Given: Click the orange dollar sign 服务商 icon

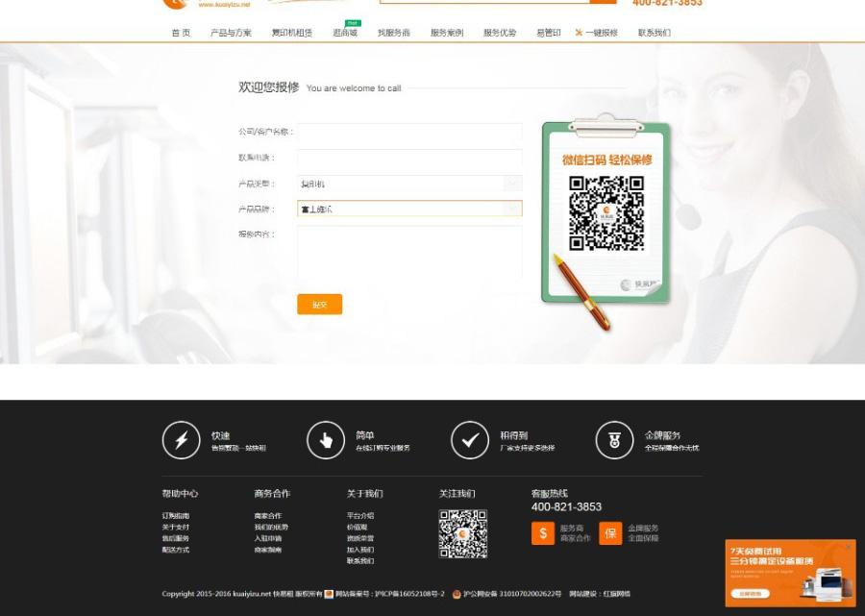Looking at the screenshot, I should (543, 533).
